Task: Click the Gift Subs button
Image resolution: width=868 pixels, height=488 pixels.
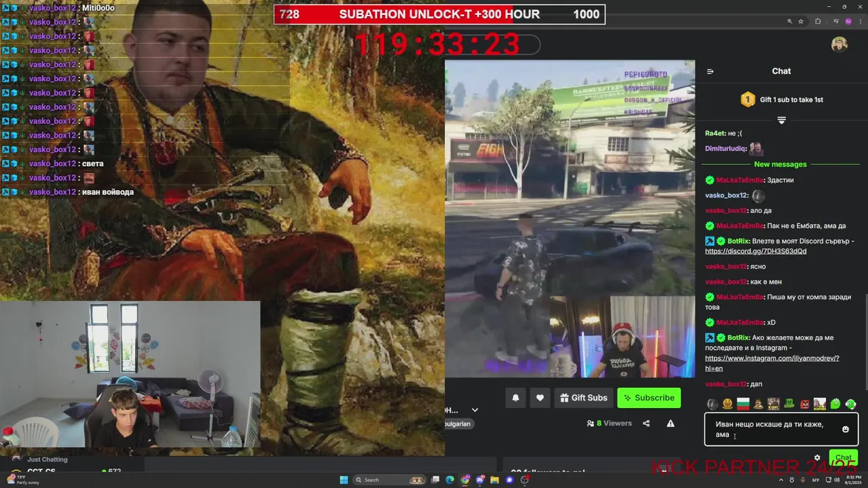Action: click(584, 398)
